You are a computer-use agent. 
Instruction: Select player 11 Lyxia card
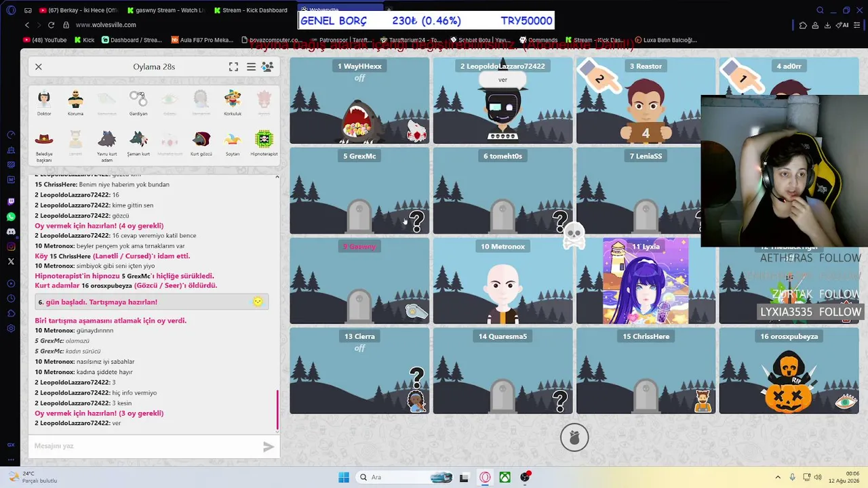(x=646, y=281)
